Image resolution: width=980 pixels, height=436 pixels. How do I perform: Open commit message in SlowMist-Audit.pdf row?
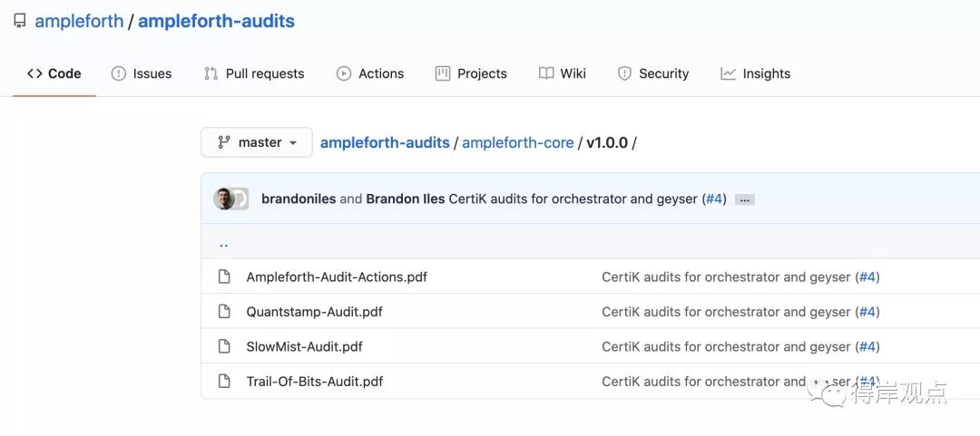726,346
